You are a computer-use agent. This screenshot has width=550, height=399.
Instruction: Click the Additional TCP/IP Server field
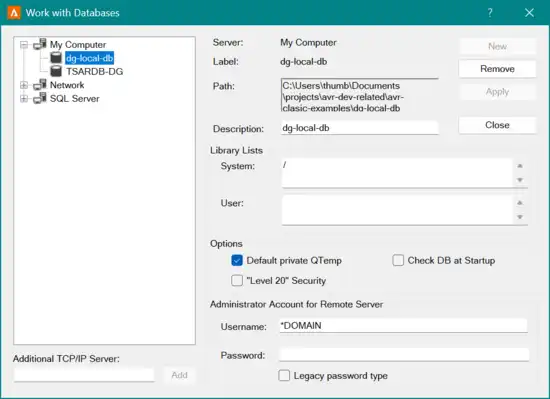coord(84,375)
